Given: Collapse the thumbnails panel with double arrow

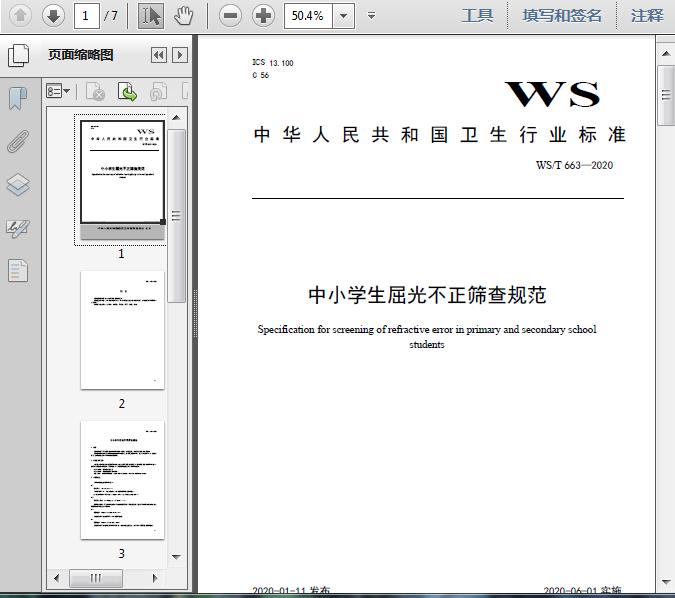Looking at the screenshot, I should coord(159,55).
